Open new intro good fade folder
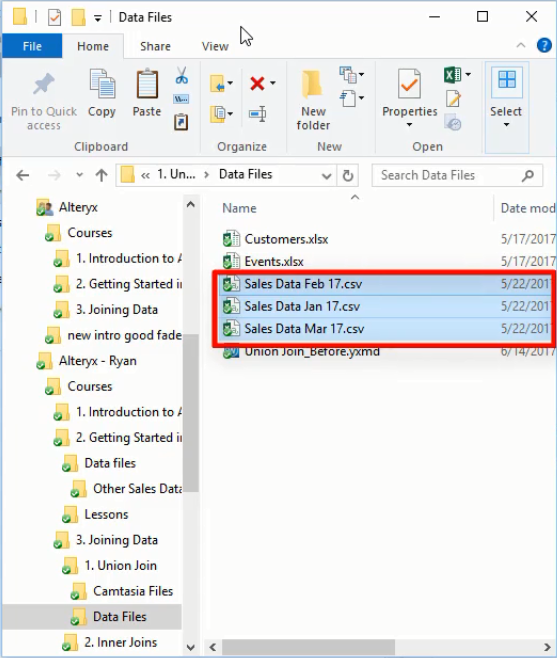The image size is (557, 658). click(x=124, y=335)
